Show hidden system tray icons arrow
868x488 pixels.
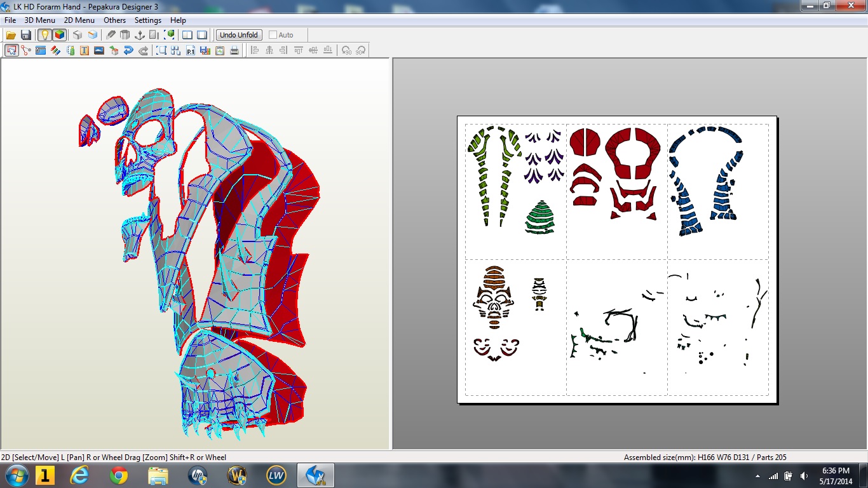pos(757,476)
